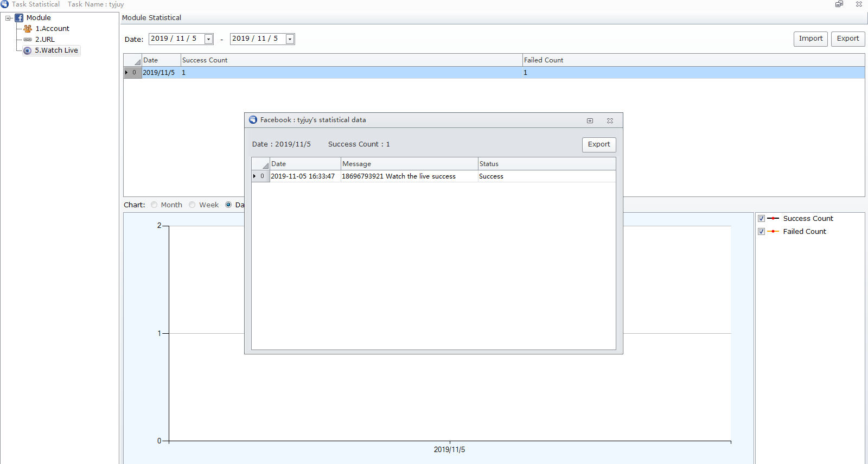Screen dimensions: 868x464
Task: Click the Account people icon
Action: 28,29
